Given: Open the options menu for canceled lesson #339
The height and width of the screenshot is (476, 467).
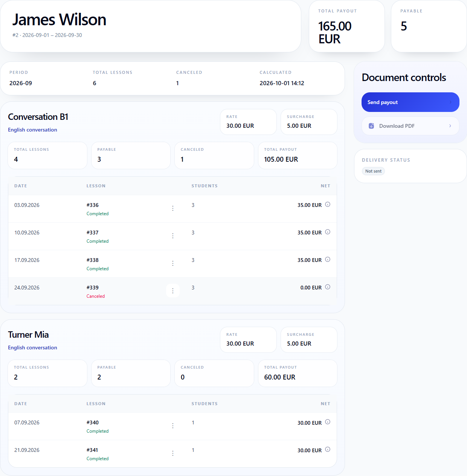Looking at the screenshot, I should pos(173,291).
